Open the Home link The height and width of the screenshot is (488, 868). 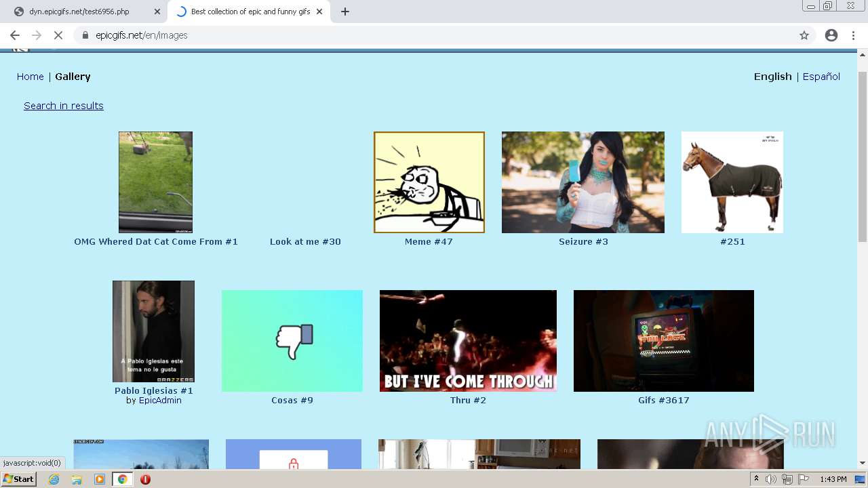point(31,77)
